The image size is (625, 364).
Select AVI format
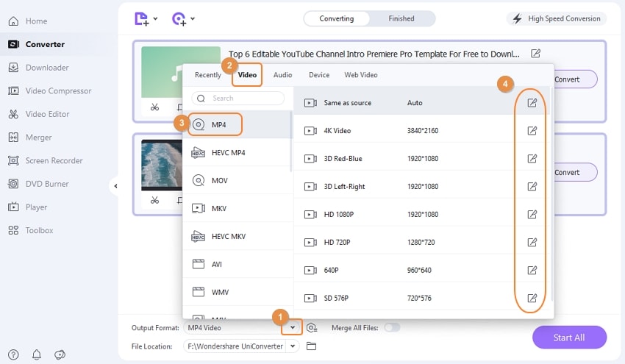click(x=238, y=264)
